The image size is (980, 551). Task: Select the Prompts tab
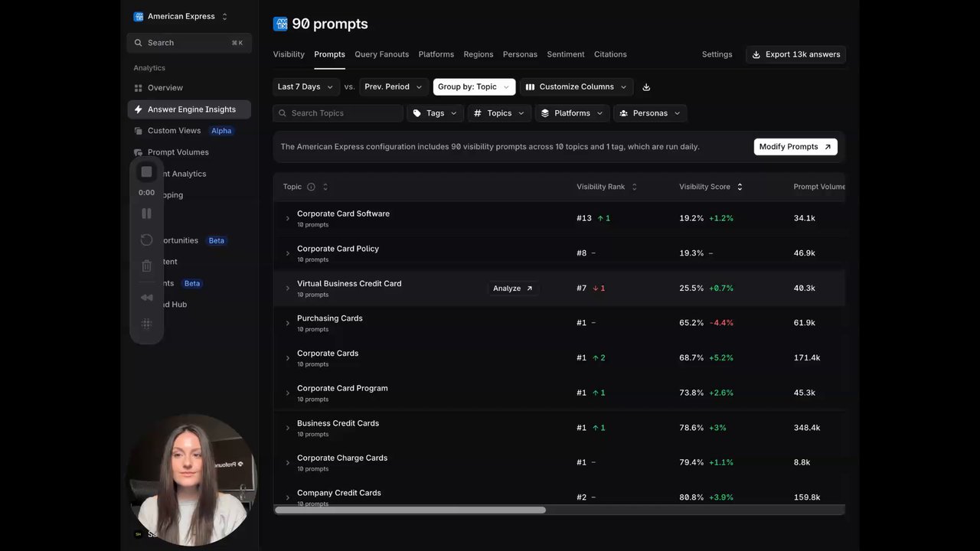(329, 54)
